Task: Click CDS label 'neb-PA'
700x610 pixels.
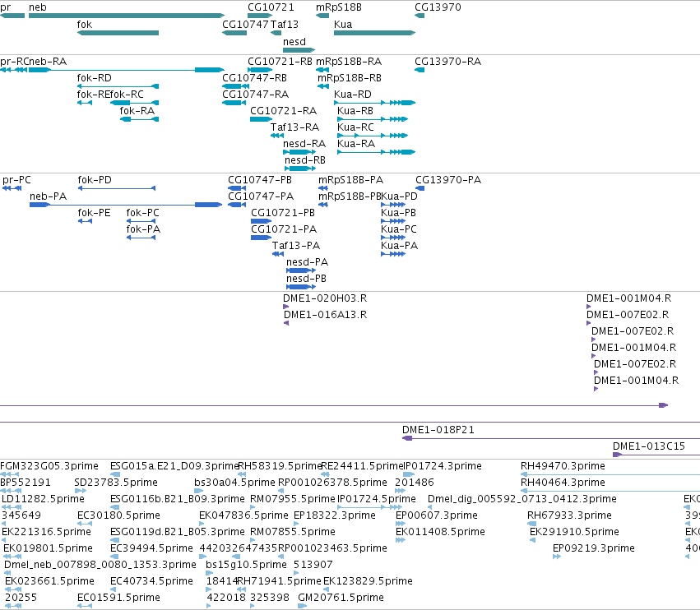Action: point(49,196)
